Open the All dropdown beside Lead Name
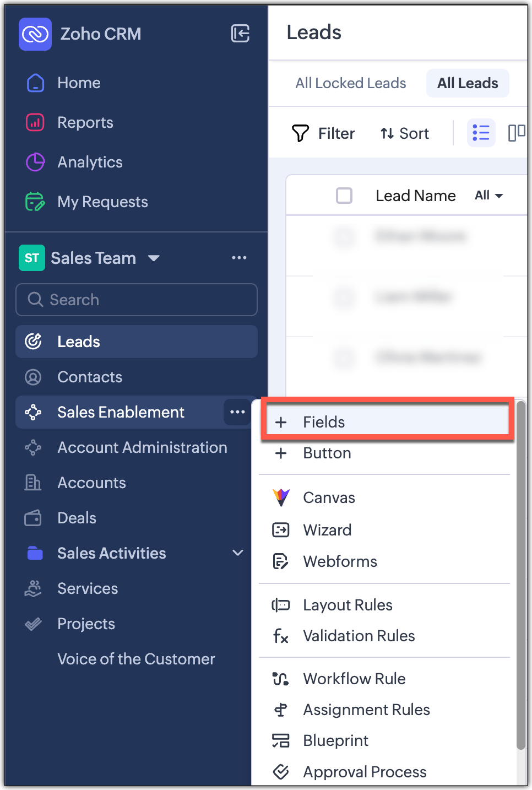The height and width of the screenshot is (790, 532). tap(488, 196)
